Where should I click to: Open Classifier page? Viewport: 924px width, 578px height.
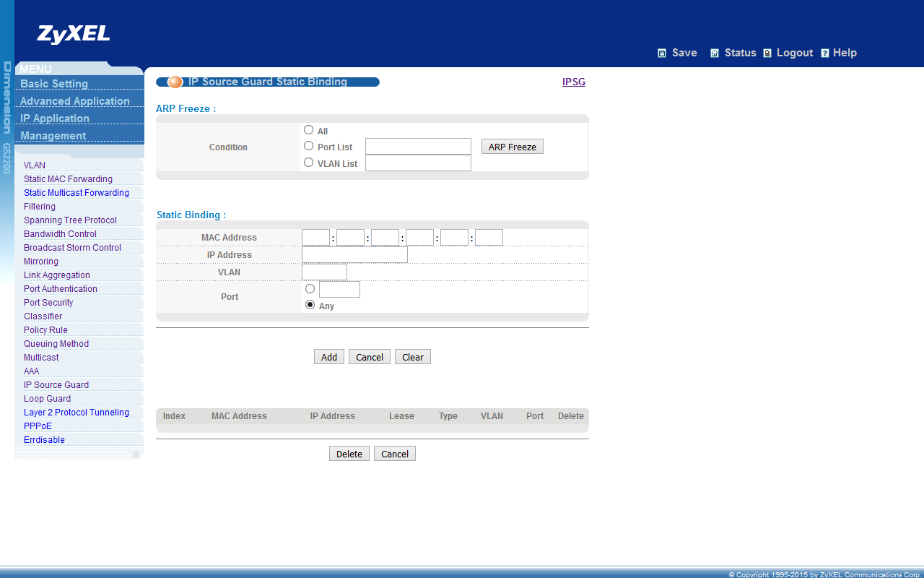click(43, 316)
